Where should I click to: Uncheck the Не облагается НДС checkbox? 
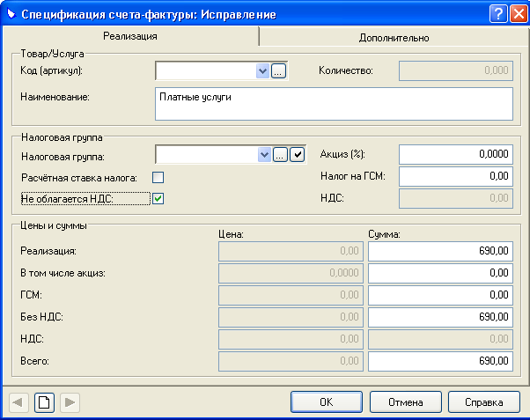(158, 198)
